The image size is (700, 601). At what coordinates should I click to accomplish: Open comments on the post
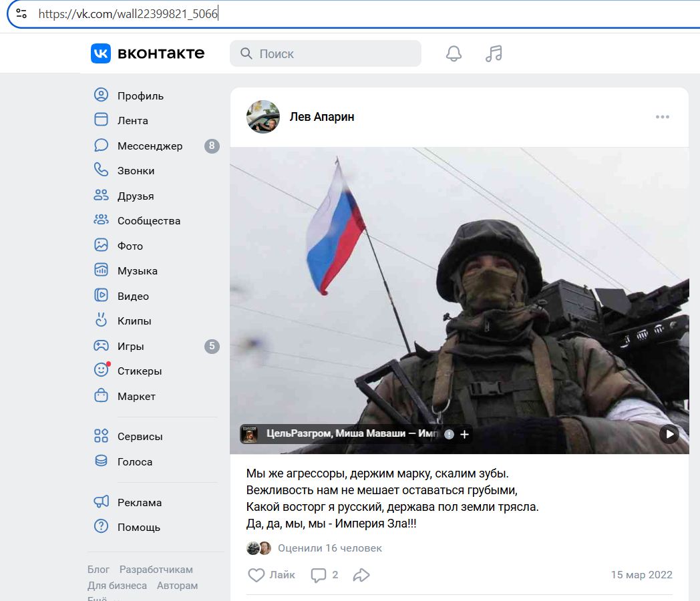click(x=319, y=575)
